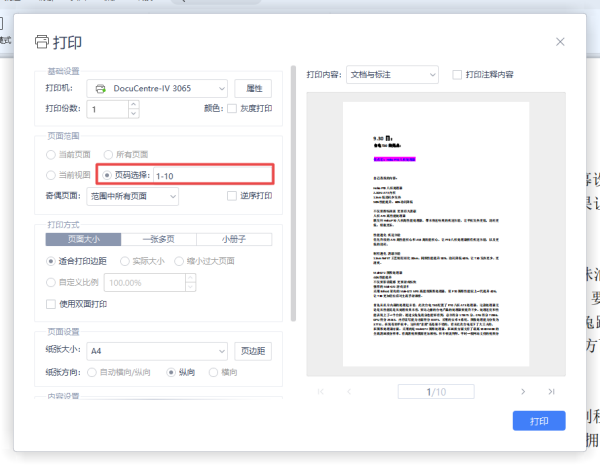Screen dimensions: 600x465
Task: Increase print copies with up arrow
Action: click(x=134, y=104)
